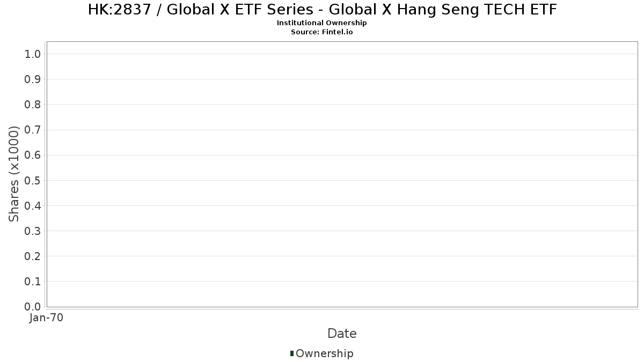Click the 0.9 y-axis tick label
Screen dimensions: 644x362
tap(33, 79)
